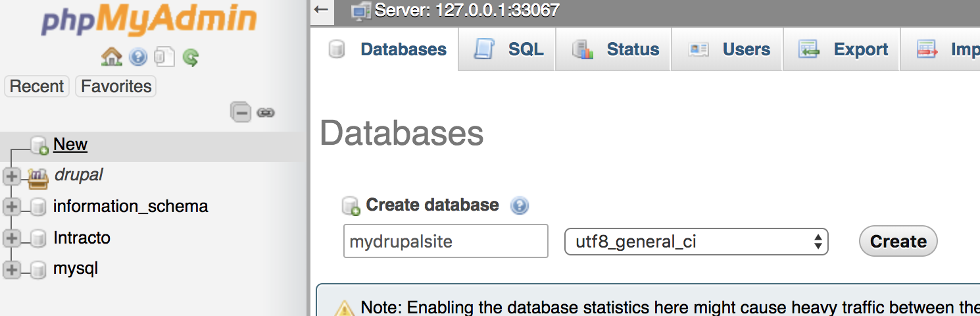Click the mysql database cylinder icon
The height and width of the screenshot is (316, 980).
[x=38, y=270]
